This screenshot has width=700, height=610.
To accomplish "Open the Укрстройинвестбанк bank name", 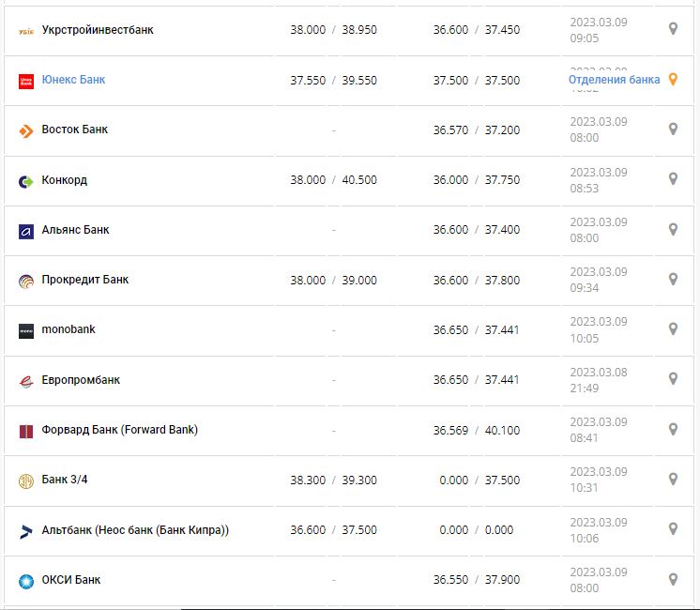I will [x=98, y=30].
